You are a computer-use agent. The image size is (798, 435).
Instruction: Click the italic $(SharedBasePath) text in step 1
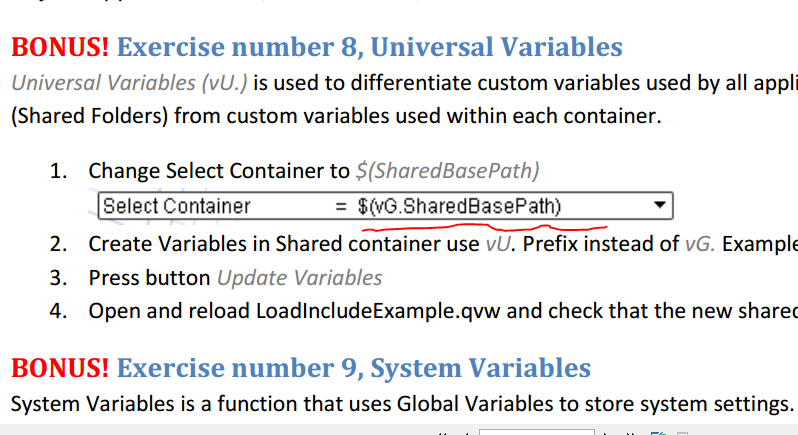tap(447, 171)
